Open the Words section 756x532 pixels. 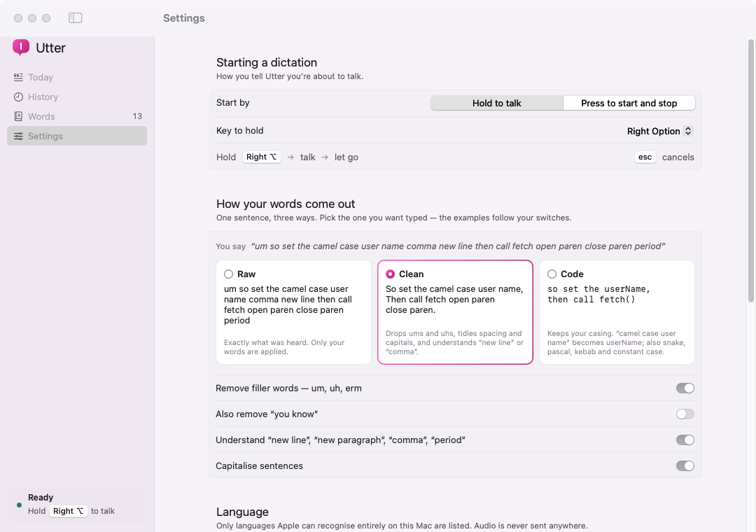[x=77, y=116]
